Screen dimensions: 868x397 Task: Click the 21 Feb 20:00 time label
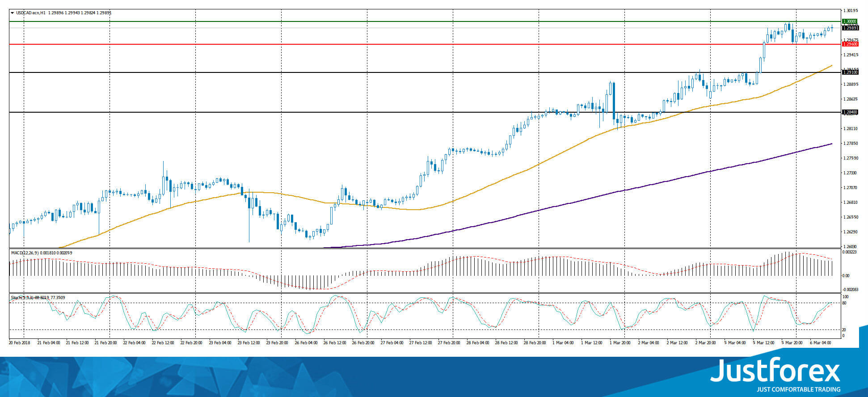click(x=105, y=343)
